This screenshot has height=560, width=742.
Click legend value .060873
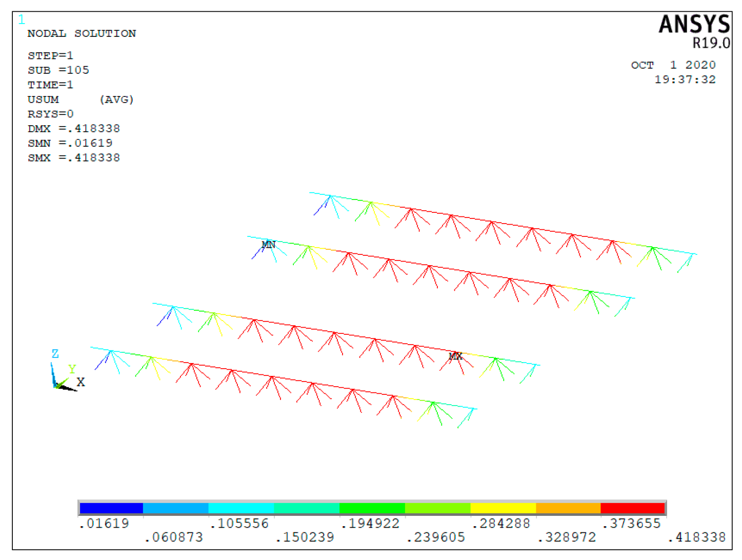173,537
